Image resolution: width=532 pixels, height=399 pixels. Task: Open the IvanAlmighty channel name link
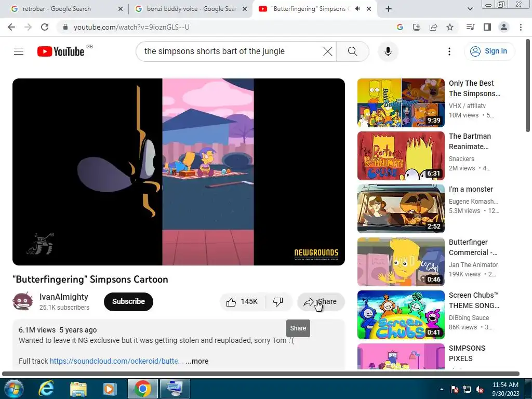64,297
